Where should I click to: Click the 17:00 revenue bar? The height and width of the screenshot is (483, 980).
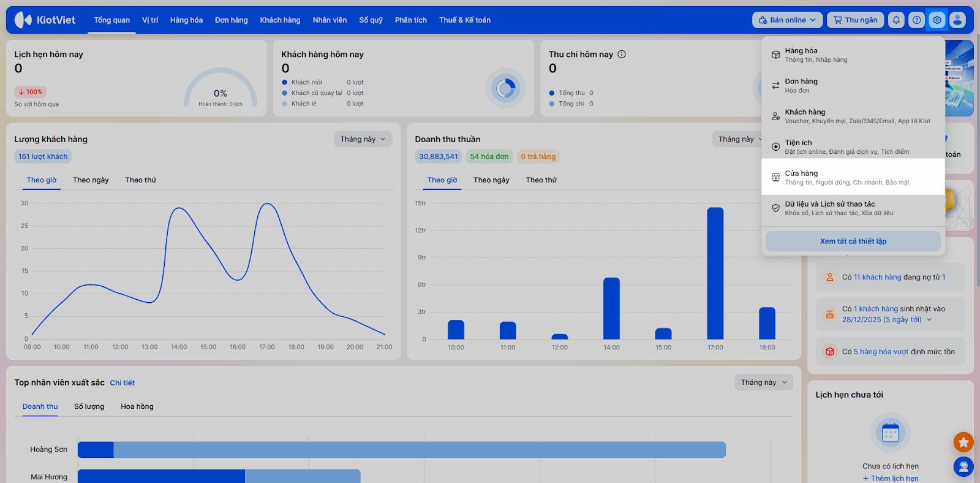(715, 273)
